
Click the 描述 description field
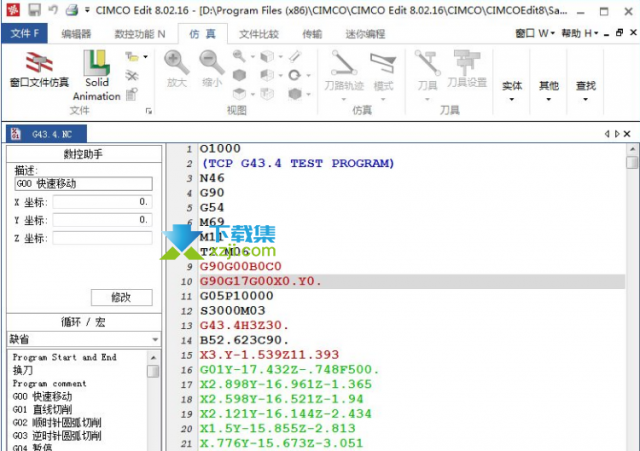84,184
